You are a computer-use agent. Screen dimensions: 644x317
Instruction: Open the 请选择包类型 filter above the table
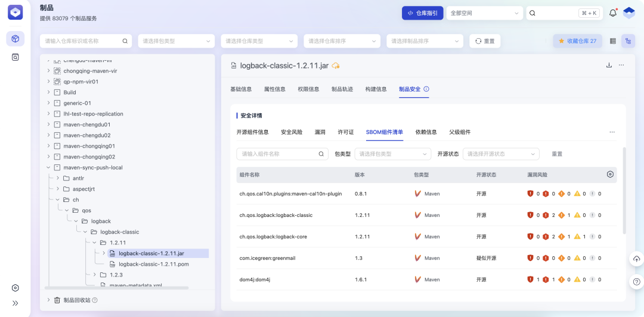point(392,154)
